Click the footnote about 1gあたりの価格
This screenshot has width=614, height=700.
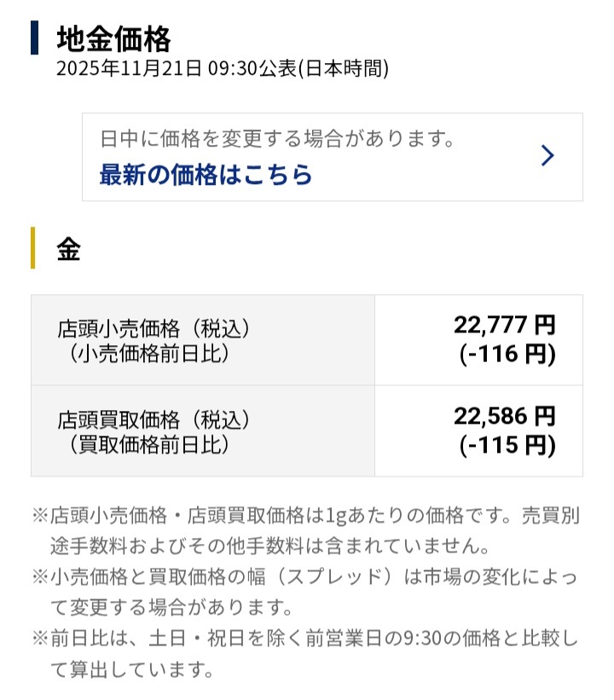pos(307,529)
